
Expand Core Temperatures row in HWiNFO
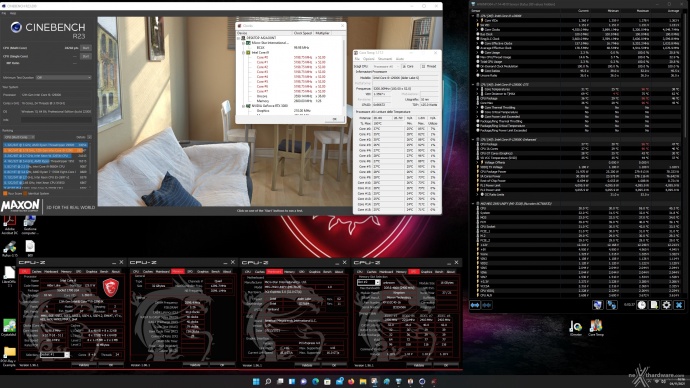[x=477, y=89]
